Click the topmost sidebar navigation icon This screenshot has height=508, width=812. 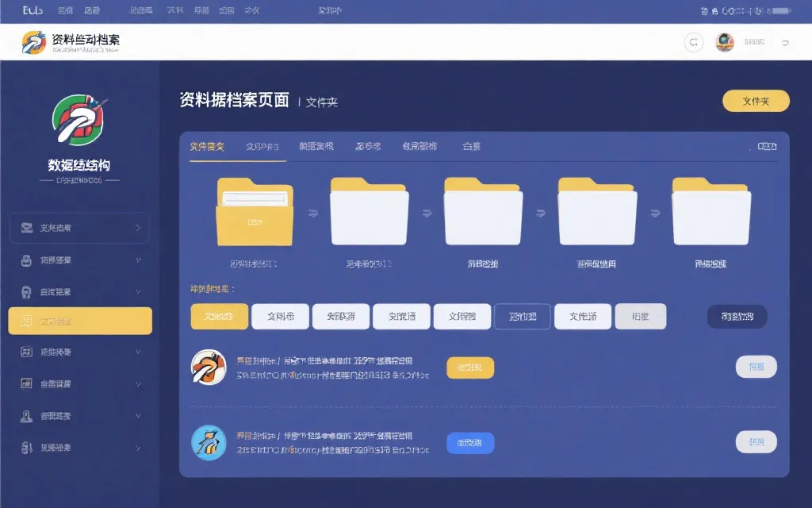tap(28, 228)
